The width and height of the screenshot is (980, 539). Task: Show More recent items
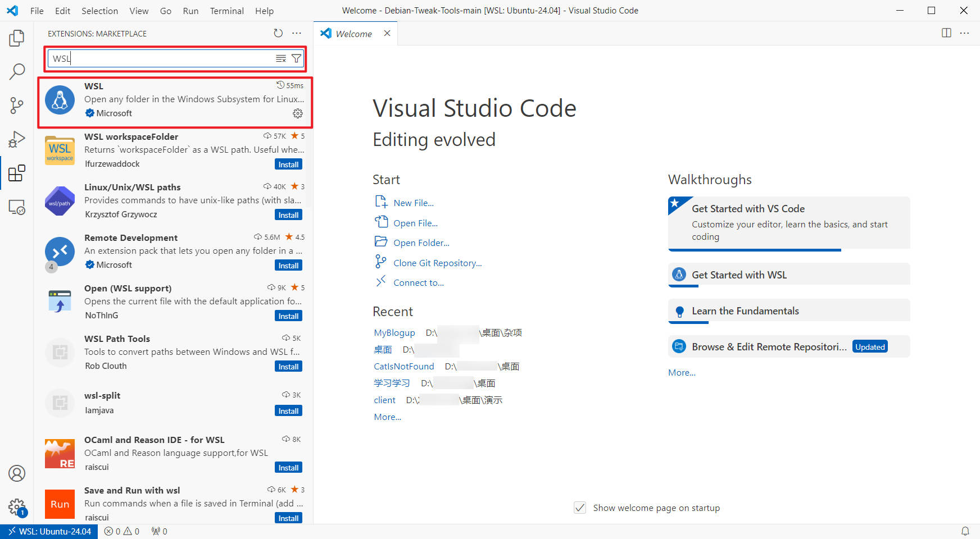388,417
